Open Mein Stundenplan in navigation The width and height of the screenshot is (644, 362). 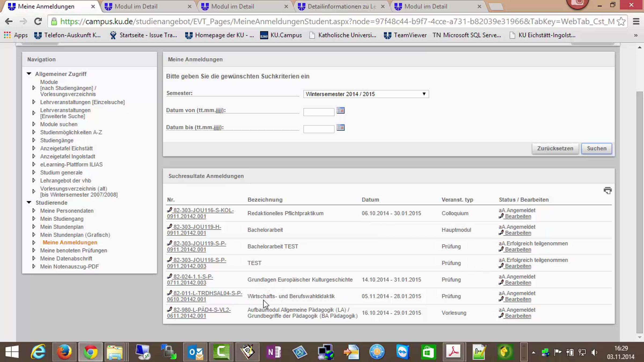(x=62, y=227)
